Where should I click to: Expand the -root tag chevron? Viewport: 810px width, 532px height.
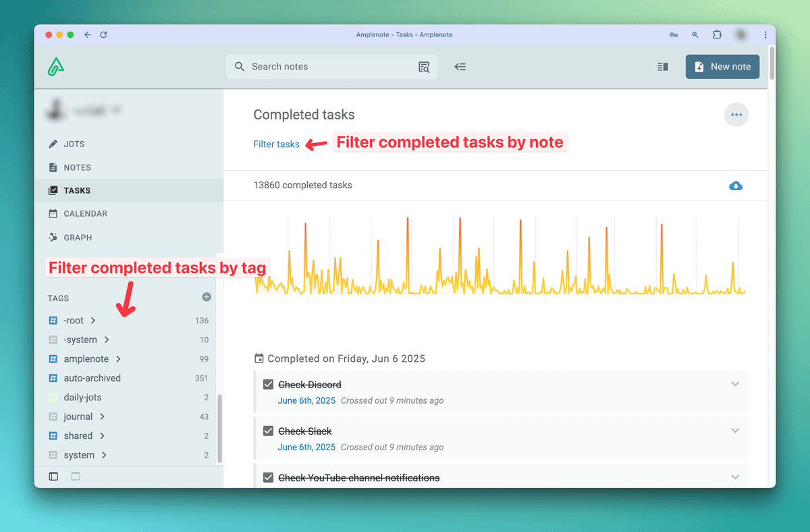click(x=93, y=321)
